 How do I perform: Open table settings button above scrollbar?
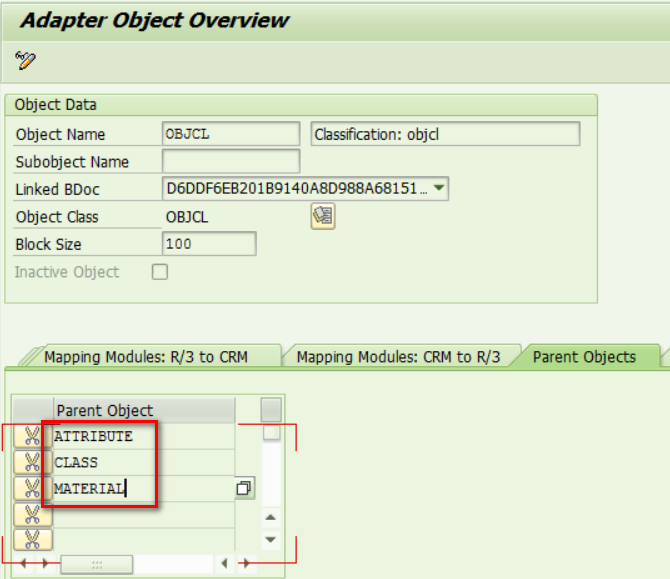(271, 410)
